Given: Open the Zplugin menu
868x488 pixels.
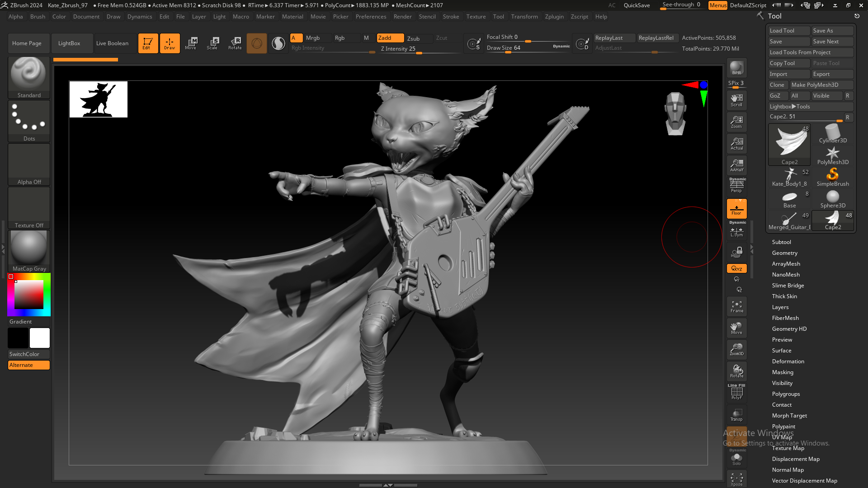Looking at the screenshot, I should (x=554, y=17).
